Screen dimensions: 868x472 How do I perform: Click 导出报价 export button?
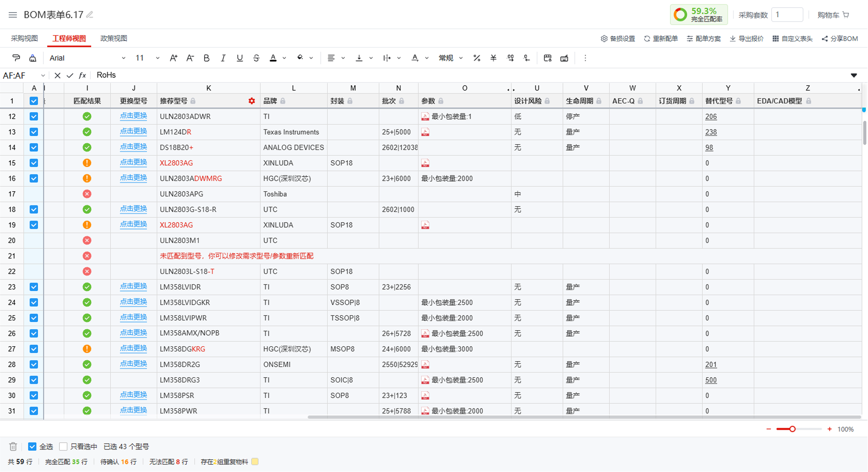point(747,39)
